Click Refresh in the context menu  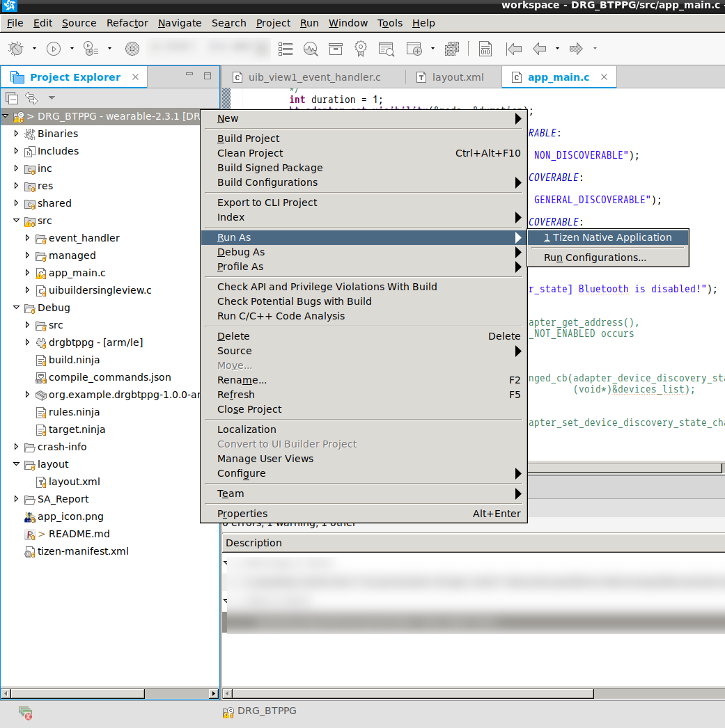[364, 395]
